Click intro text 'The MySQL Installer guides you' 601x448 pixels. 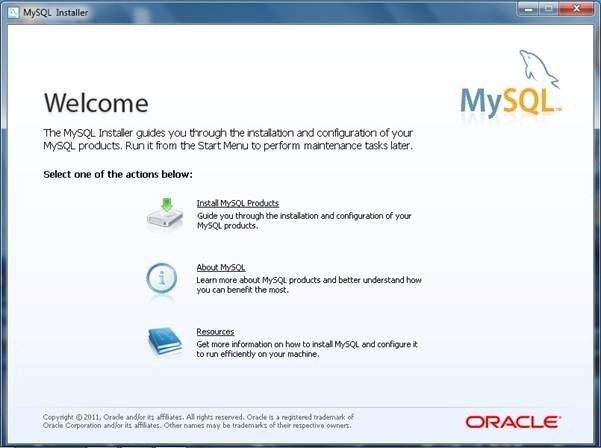pyautogui.click(x=228, y=139)
